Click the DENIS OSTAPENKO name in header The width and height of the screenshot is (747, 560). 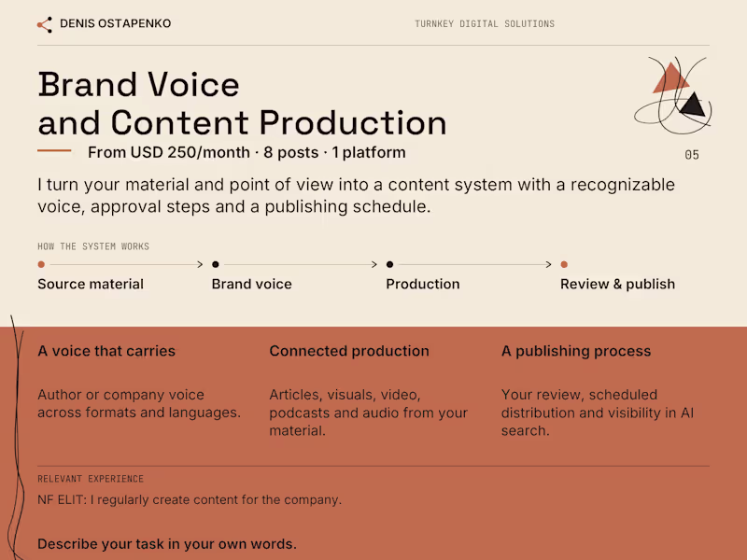pos(115,23)
